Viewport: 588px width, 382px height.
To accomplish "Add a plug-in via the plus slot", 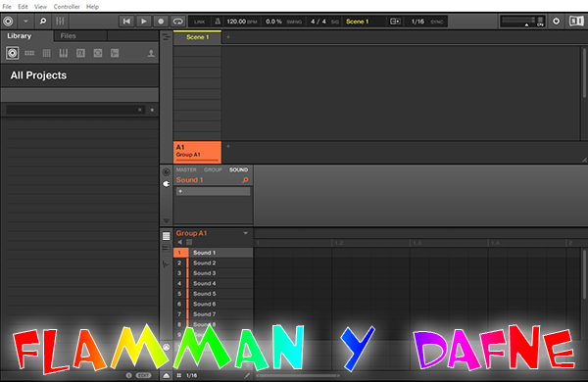I will (213, 192).
